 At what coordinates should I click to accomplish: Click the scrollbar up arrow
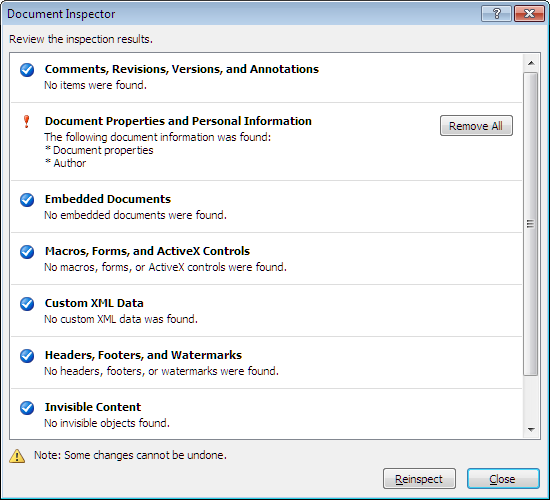coord(531,63)
